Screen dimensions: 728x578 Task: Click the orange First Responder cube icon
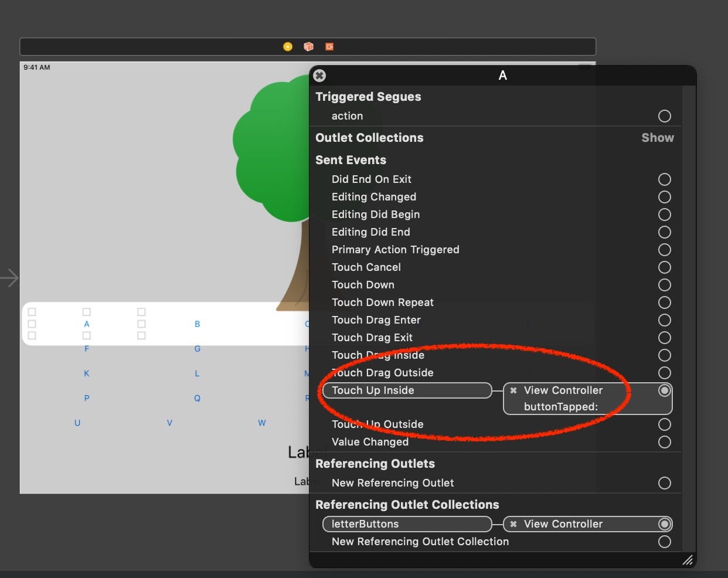[x=308, y=46]
